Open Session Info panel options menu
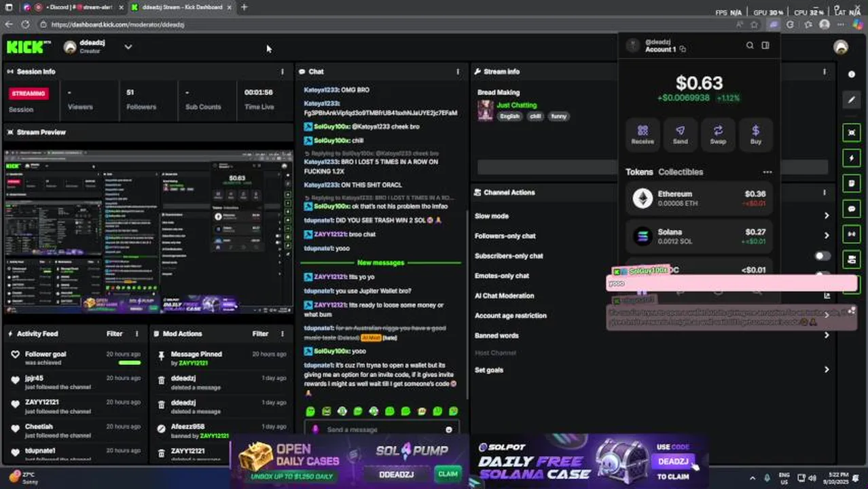 [283, 71]
